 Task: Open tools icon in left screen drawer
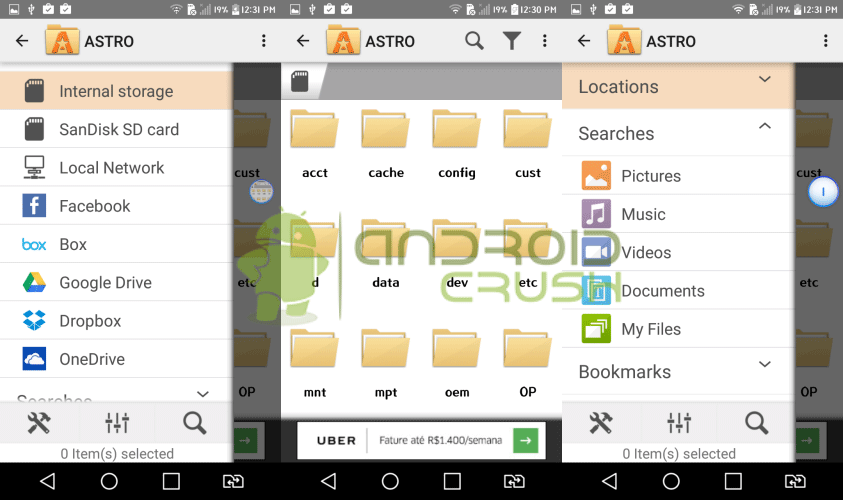pos(39,423)
